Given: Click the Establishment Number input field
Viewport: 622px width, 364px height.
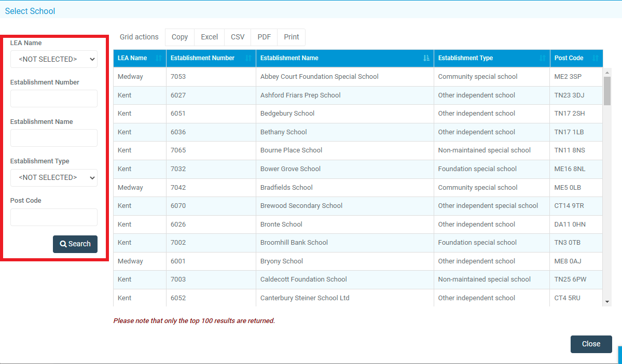Looking at the screenshot, I should pyautogui.click(x=53, y=99).
